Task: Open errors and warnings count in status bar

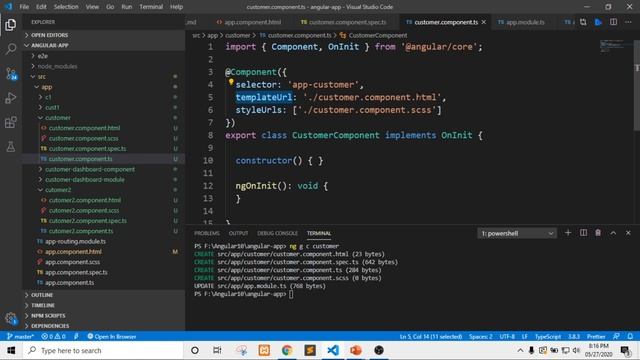Action: pyautogui.click(x=53, y=336)
